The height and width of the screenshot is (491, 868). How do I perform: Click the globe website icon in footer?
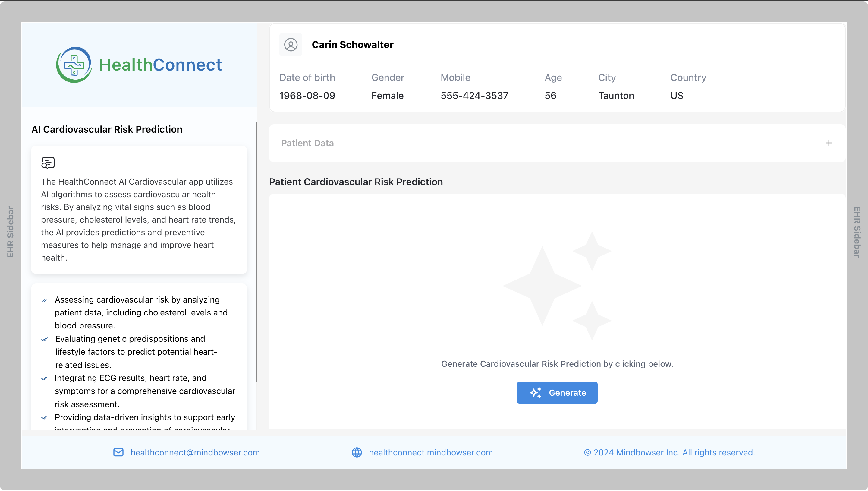point(357,452)
